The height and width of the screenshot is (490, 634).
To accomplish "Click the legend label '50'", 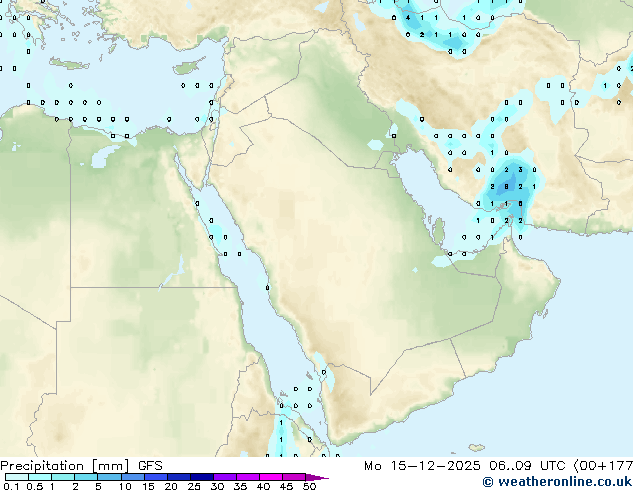I will (309, 486).
